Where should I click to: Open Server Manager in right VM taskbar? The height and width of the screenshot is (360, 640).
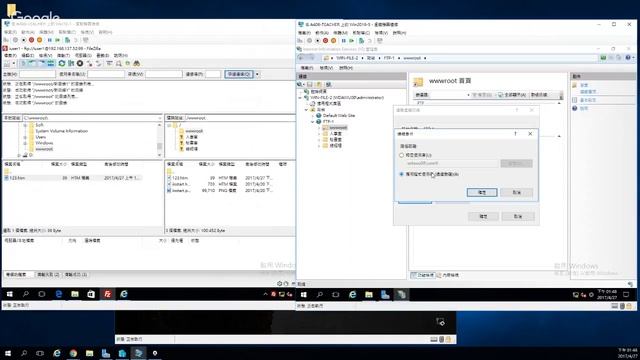[x=385, y=294]
